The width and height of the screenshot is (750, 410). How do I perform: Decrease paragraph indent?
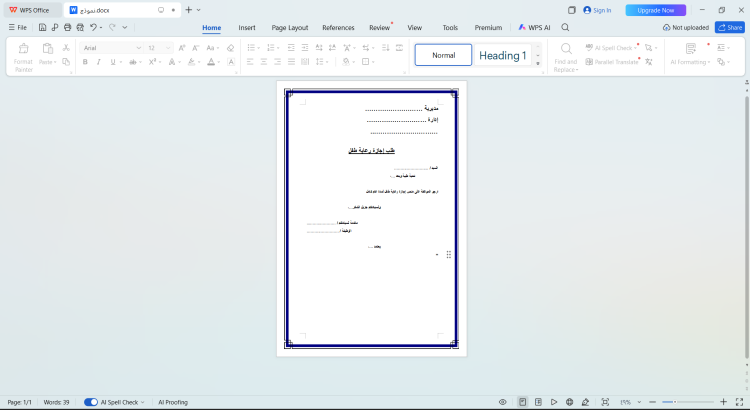click(291, 48)
